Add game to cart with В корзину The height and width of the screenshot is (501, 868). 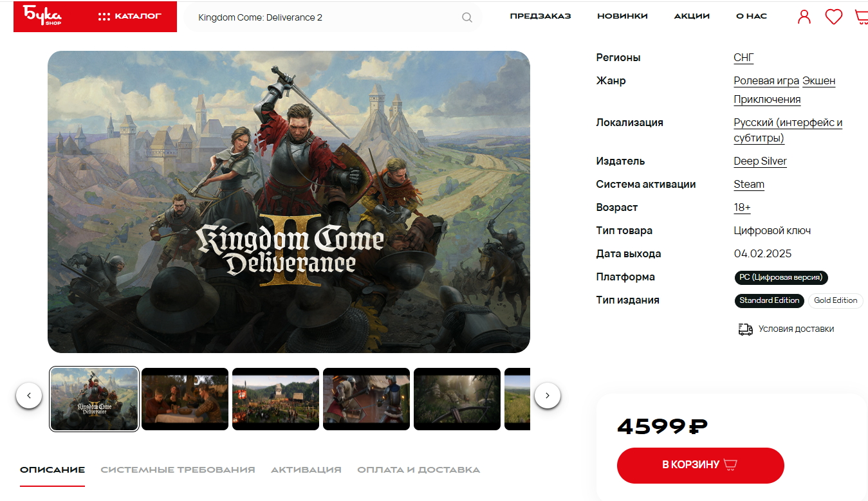coord(700,465)
